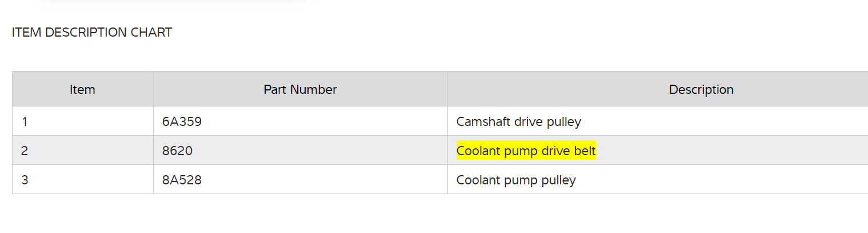Click the word pulley in row 3
868x233 pixels.
point(558,180)
